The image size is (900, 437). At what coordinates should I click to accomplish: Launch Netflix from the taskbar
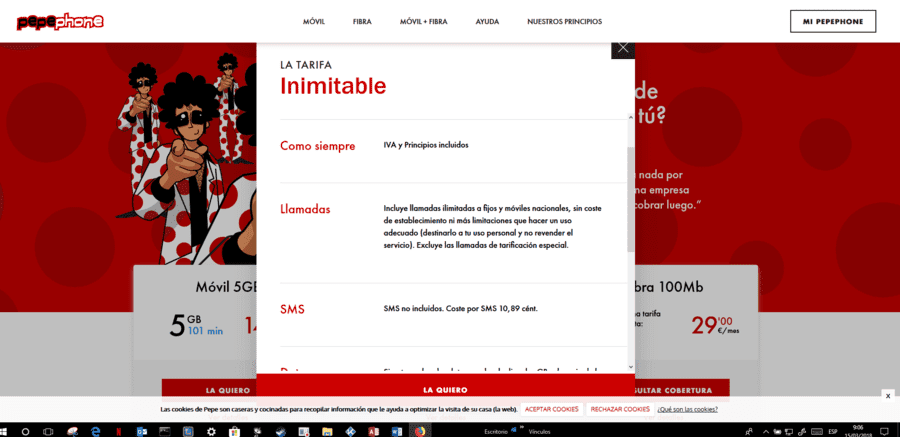pyautogui.click(x=118, y=431)
